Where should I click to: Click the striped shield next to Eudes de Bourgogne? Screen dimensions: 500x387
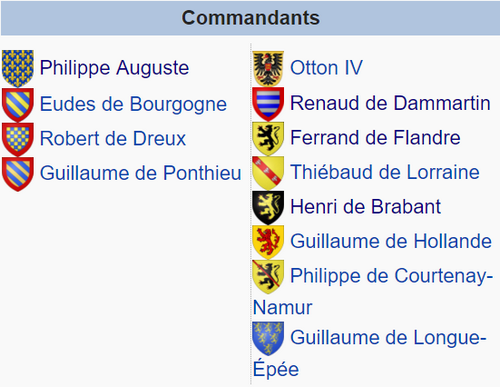click(x=18, y=105)
